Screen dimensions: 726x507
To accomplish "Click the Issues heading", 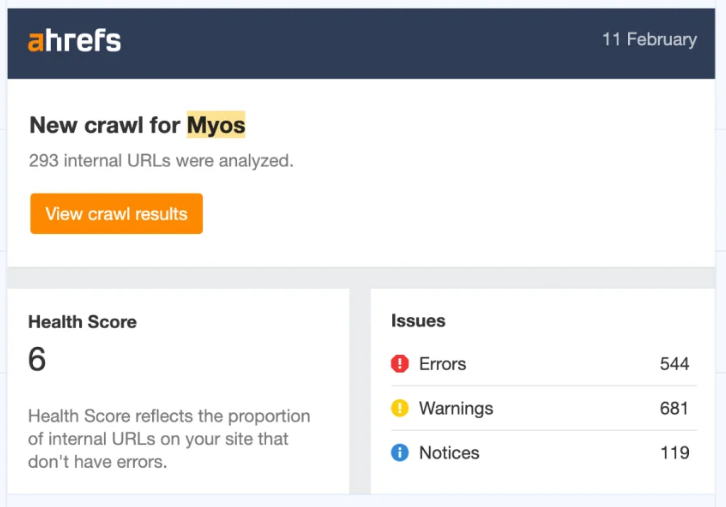I will click(x=418, y=320).
